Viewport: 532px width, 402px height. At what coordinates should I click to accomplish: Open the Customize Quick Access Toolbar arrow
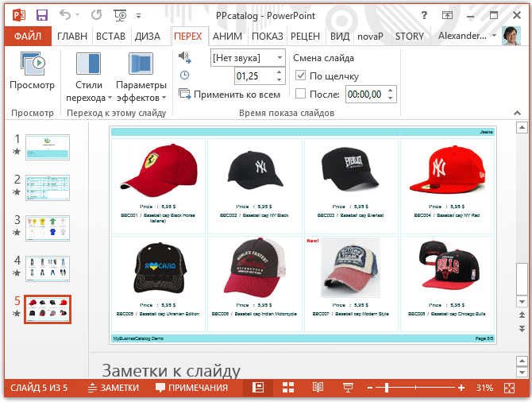coord(138,16)
